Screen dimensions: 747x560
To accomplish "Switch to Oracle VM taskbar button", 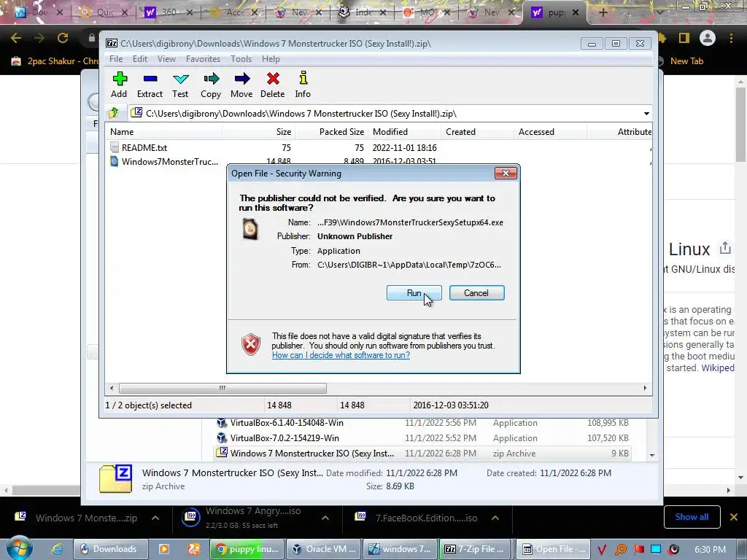I will point(325,549).
